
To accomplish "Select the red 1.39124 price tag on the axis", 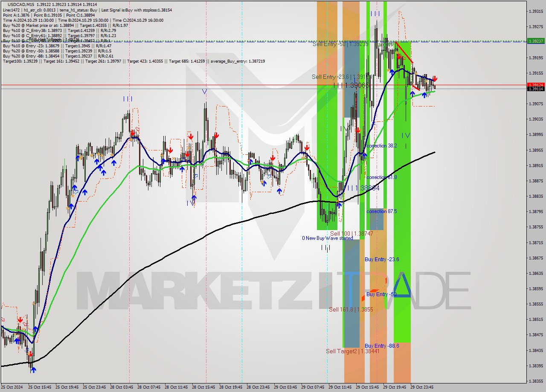I will pyautogui.click(x=535, y=85).
